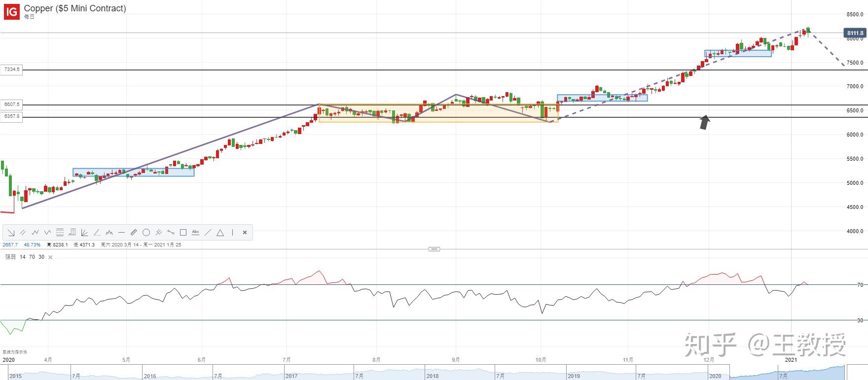Screen dimensions: 868x380
Task: Click the 7334.5 horizontal line label
Action: click(x=11, y=69)
